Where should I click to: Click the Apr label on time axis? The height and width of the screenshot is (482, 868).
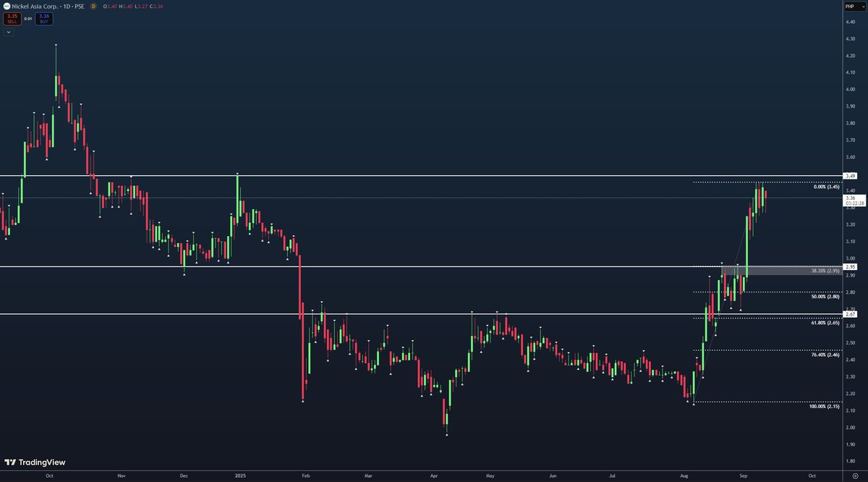pyautogui.click(x=433, y=475)
